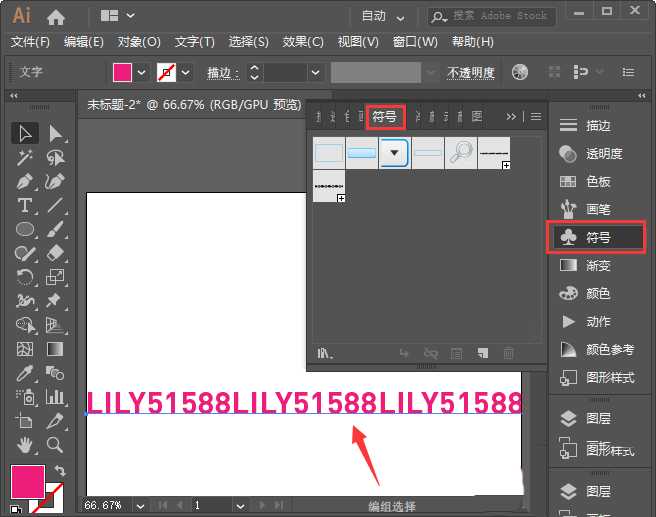Image resolution: width=656 pixels, height=517 pixels.
Task: Select the Type tool in the toolbox
Action: [x=25, y=206]
